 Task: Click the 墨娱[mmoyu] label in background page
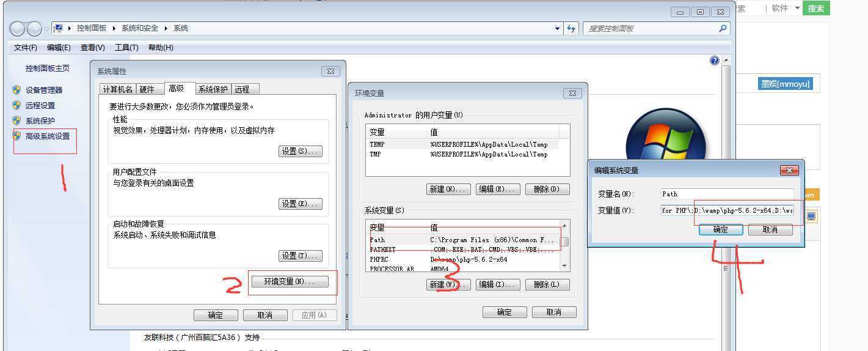786,84
